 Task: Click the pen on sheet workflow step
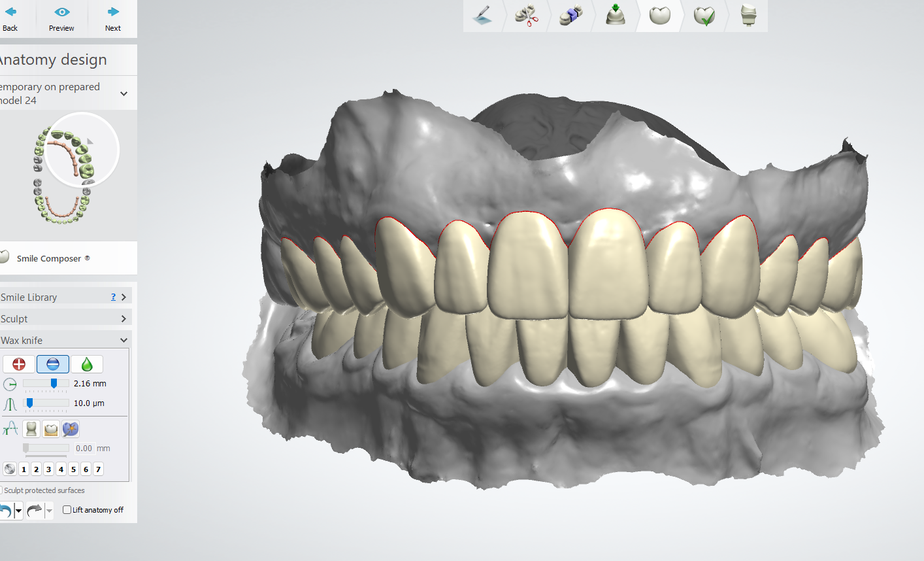coord(482,16)
